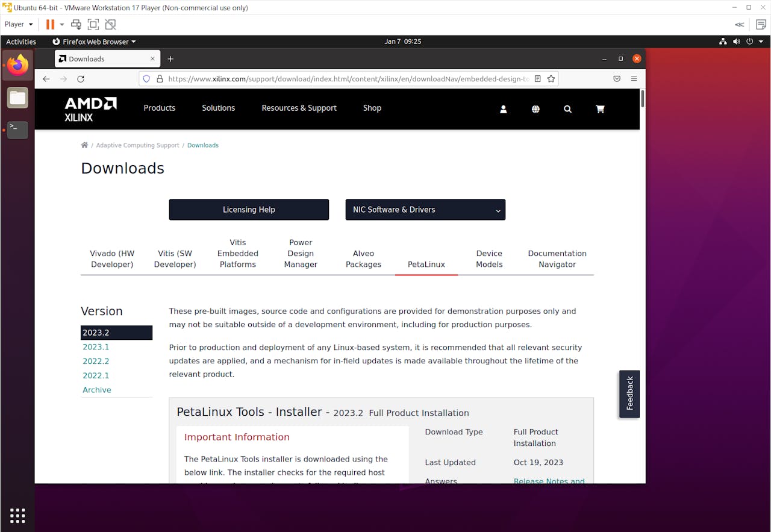This screenshot has height=532, width=771.
Task: Click the padlock site security icon
Action: (x=160, y=79)
